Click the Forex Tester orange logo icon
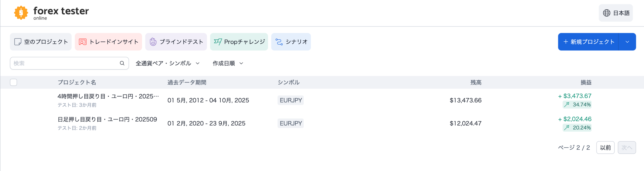 (x=21, y=13)
